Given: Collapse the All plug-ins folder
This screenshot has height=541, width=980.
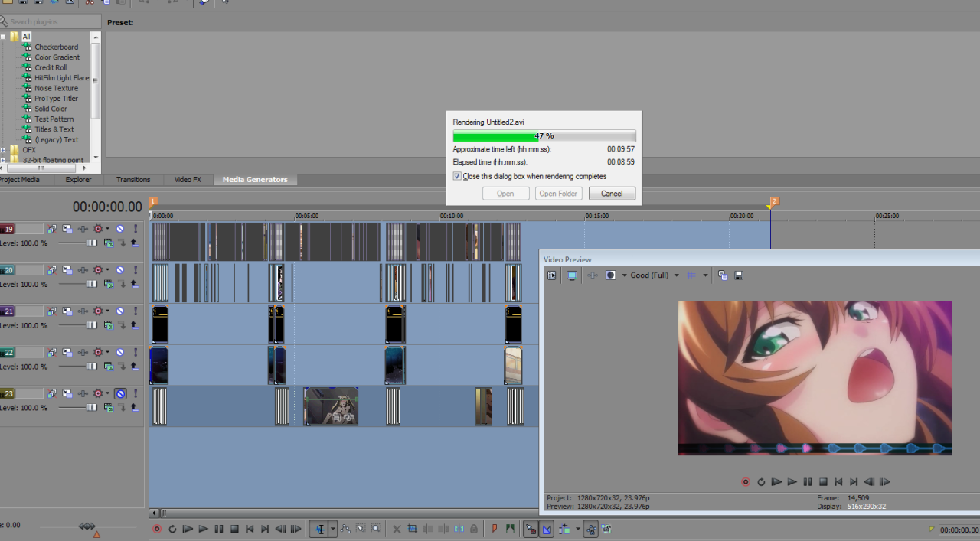Looking at the screenshot, I should pos(3,37).
